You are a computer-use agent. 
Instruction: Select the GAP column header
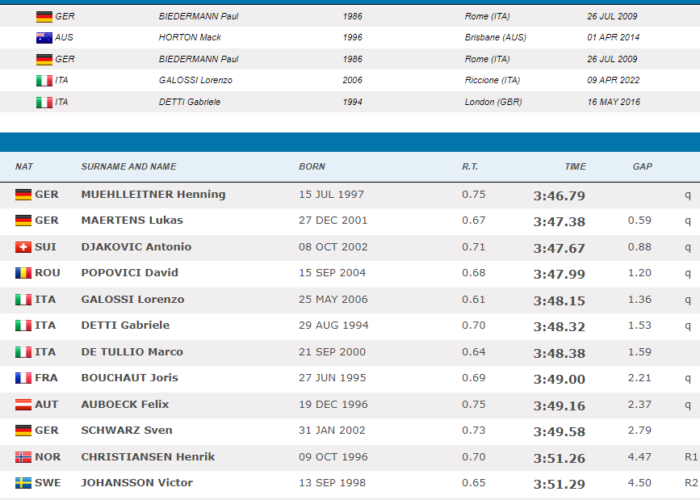click(642, 166)
